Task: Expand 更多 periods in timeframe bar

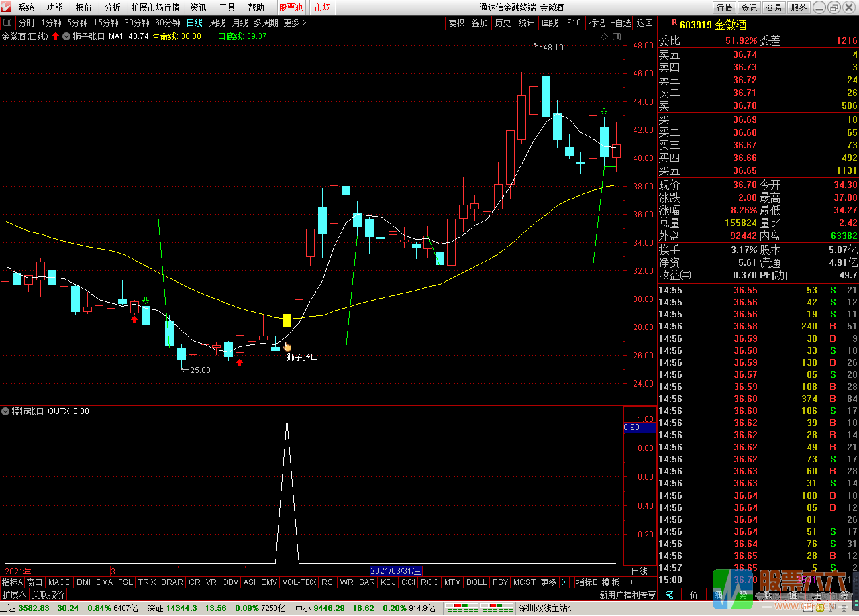Action: [x=295, y=22]
